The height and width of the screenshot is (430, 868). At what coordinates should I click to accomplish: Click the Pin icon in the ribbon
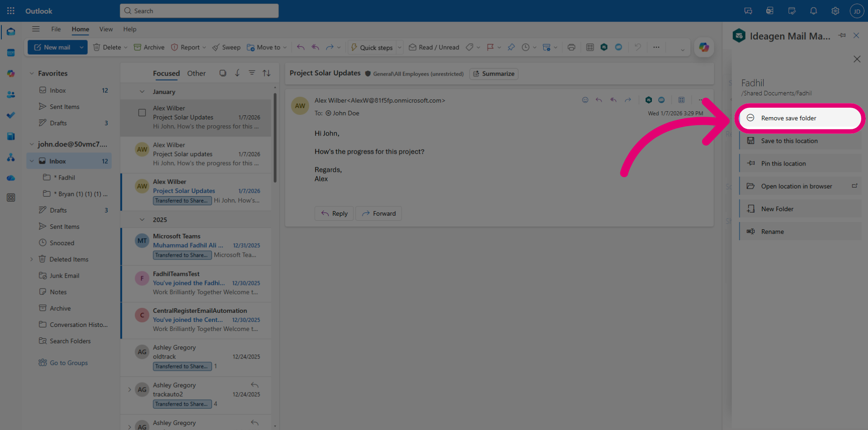click(511, 47)
